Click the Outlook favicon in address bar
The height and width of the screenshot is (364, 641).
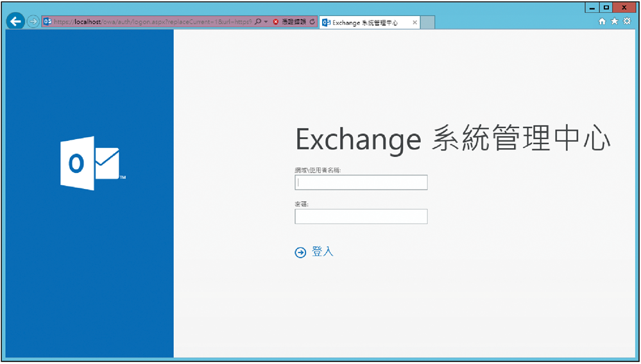point(48,22)
